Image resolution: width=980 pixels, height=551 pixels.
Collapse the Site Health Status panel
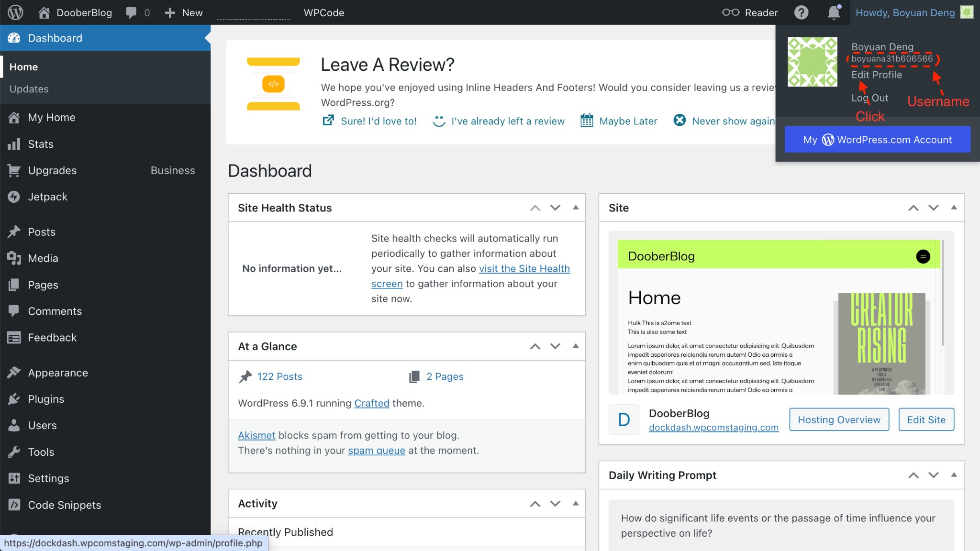[575, 208]
